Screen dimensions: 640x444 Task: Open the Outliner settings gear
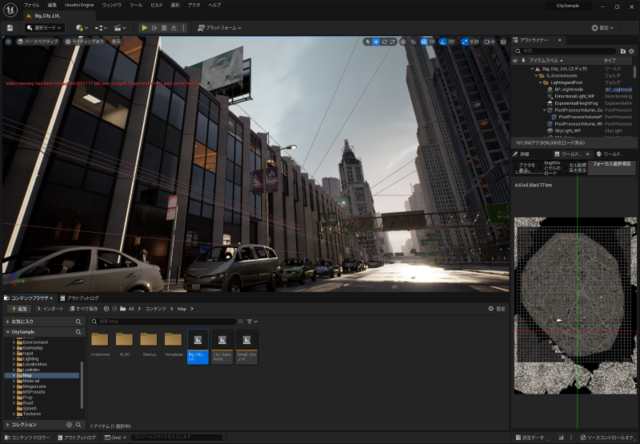[x=631, y=51]
